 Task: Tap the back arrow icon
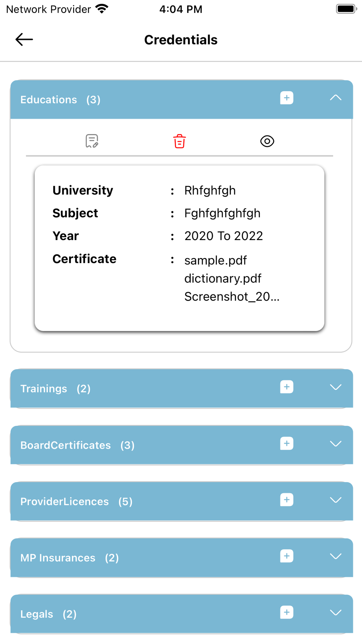[x=24, y=39]
